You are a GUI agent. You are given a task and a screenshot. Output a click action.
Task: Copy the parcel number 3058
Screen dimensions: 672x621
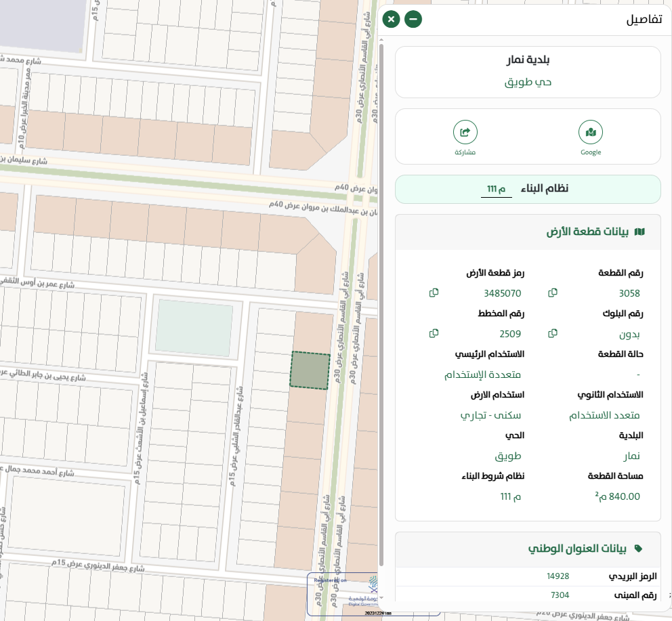553,293
